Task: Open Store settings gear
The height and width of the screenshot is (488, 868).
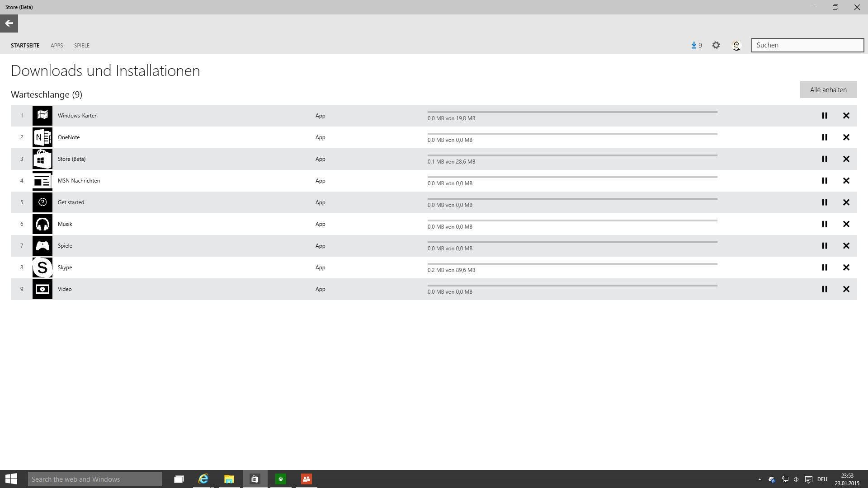Action: tap(716, 45)
